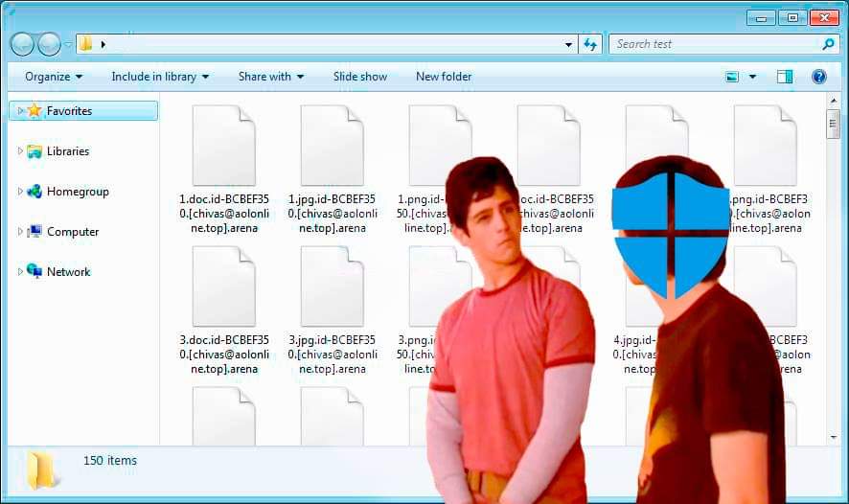The height and width of the screenshot is (504, 849).
Task: Click the 1.jpg.id-BCBEF350 file name text
Action: (x=333, y=214)
